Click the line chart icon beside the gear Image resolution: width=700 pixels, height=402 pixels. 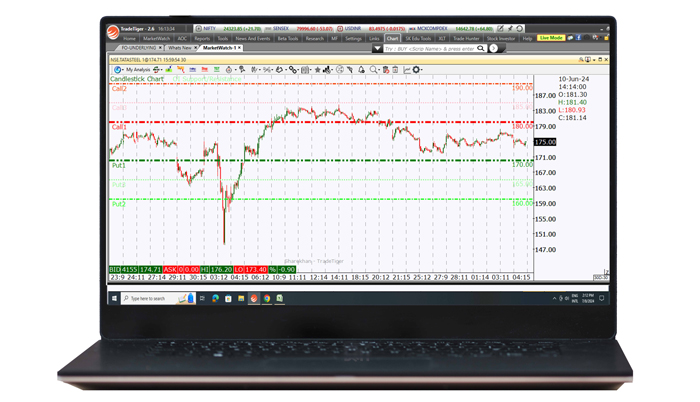tap(407, 70)
